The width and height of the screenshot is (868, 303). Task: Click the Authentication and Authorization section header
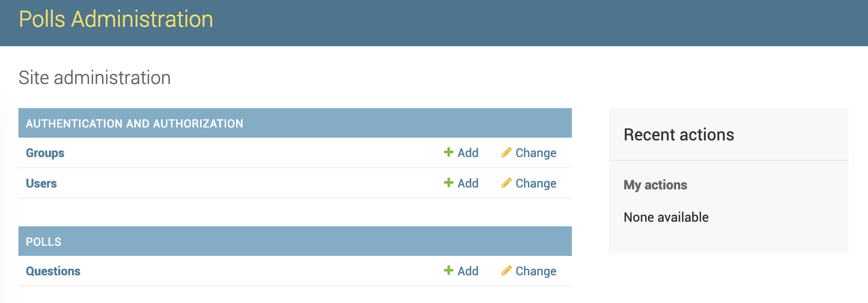point(135,123)
